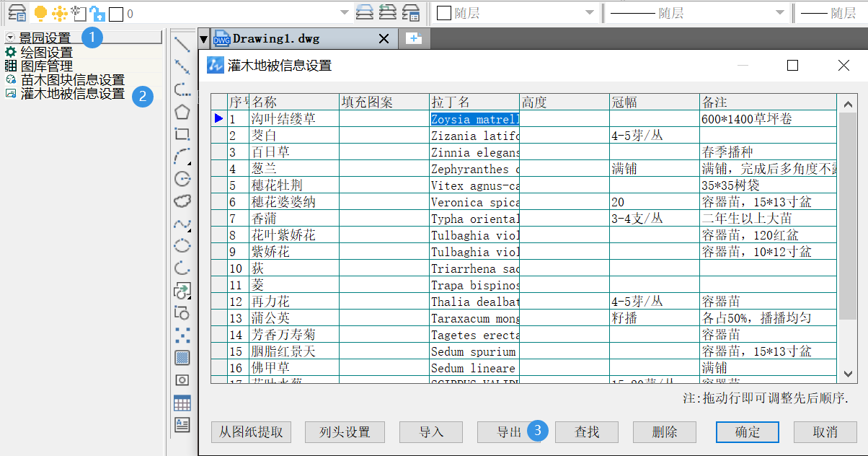Viewport: 868px width, 456px height.
Task: Click the 列头设置 button
Action: (x=345, y=432)
